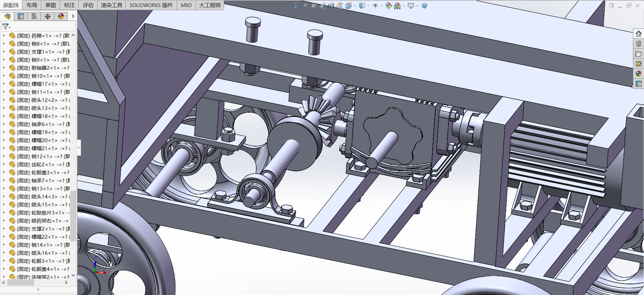Switch to the FeatureManager design tree tab
The image size is (644, 295).
[7, 16]
